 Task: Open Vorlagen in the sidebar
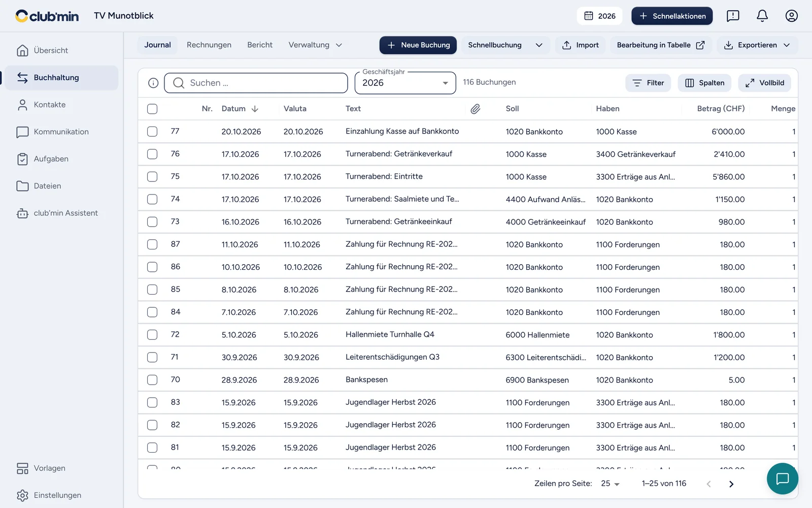(x=61, y=468)
